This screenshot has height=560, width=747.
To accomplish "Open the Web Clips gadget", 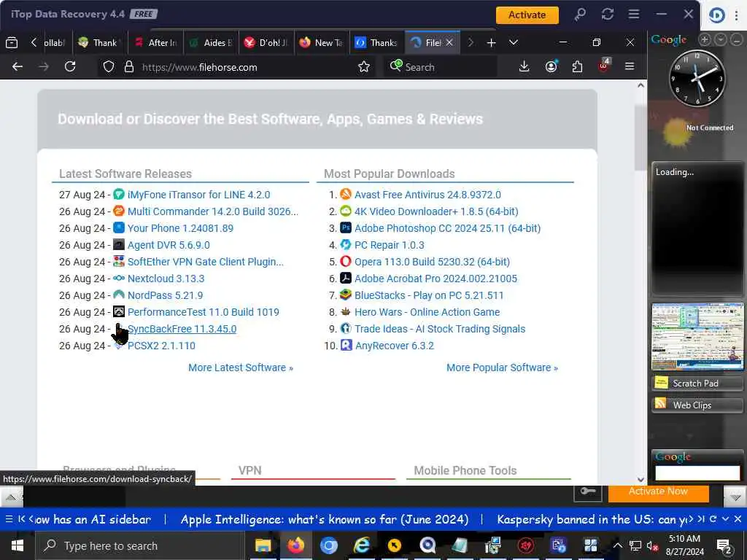I will click(x=697, y=405).
